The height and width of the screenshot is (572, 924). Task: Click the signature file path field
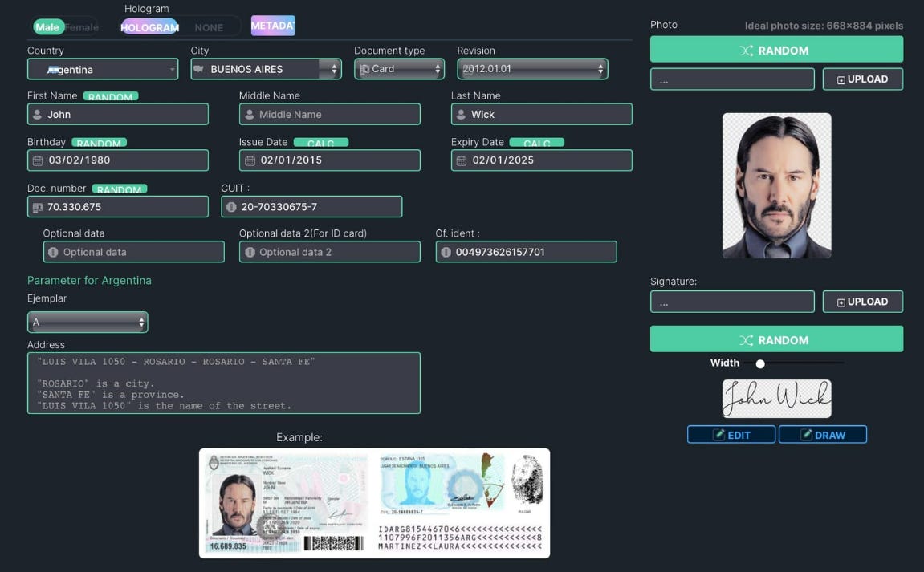(732, 302)
